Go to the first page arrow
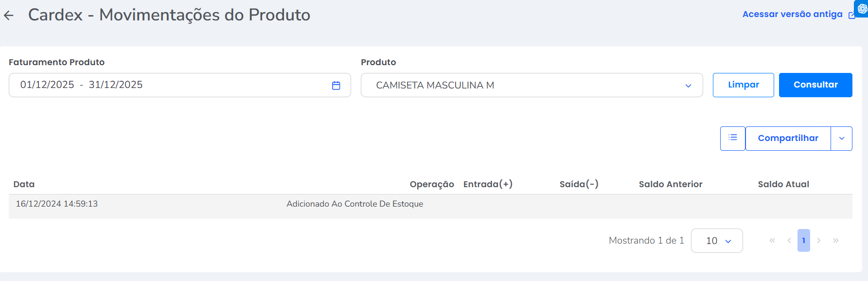Image resolution: width=868 pixels, height=281 pixels. (x=772, y=241)
